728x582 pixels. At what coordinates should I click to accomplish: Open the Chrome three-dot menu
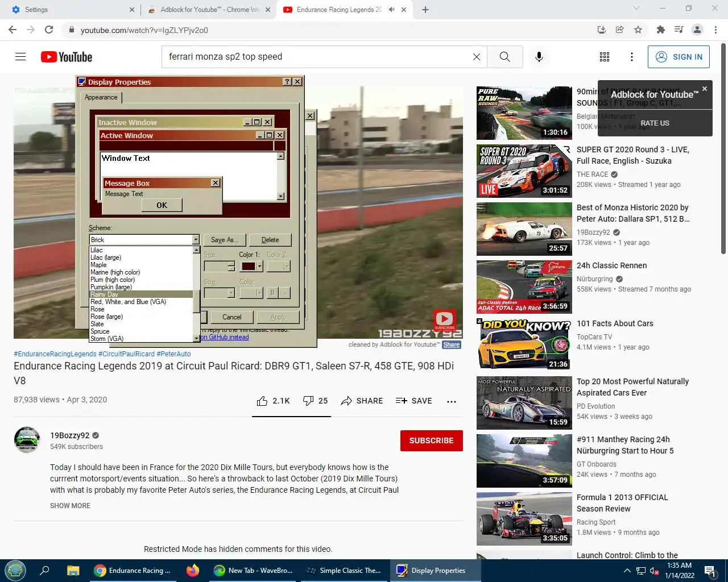coord(716,30)
